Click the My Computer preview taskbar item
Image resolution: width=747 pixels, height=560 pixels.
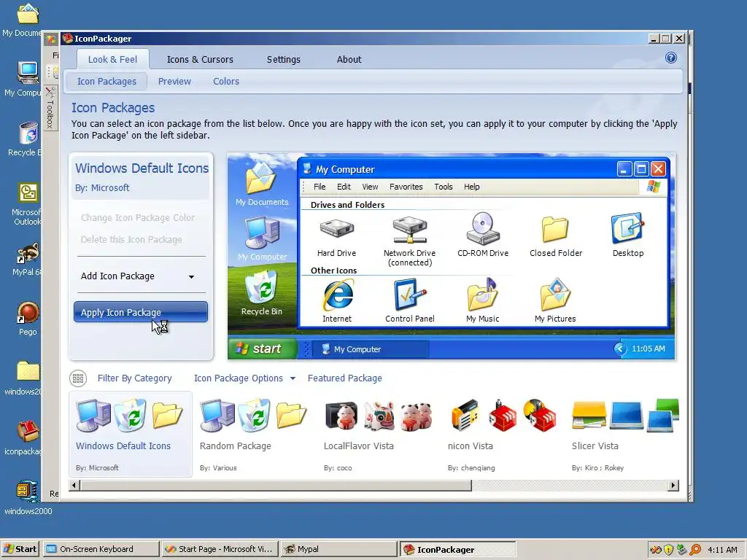pyautogui.click(x=371, y=349)
